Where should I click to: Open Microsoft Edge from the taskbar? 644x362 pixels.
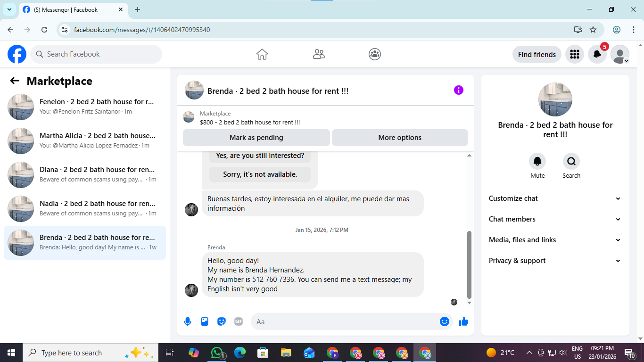240,353
